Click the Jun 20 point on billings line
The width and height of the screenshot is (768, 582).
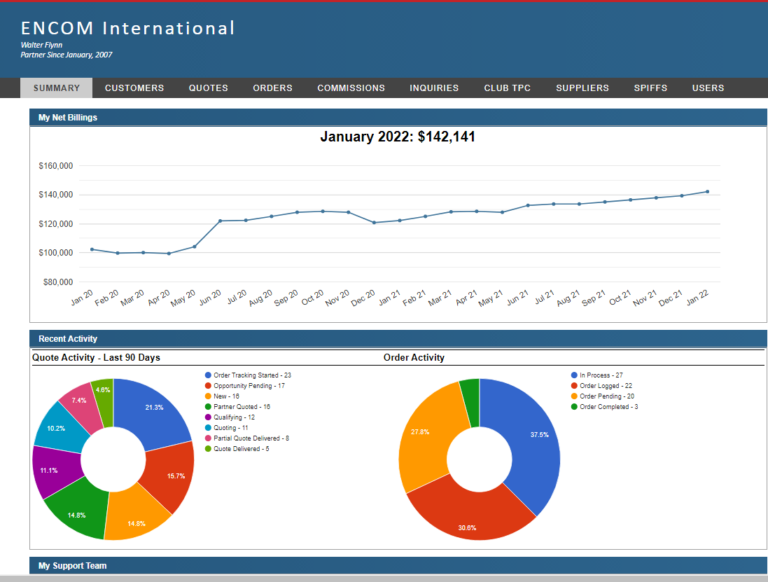point(220,221)
